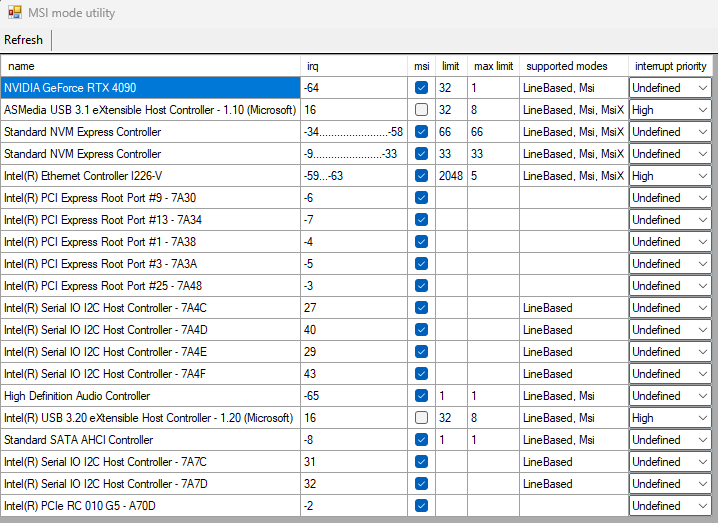Enable MSI for Intel USB 3.20 controller
The image size is (718, 523).
421,417
